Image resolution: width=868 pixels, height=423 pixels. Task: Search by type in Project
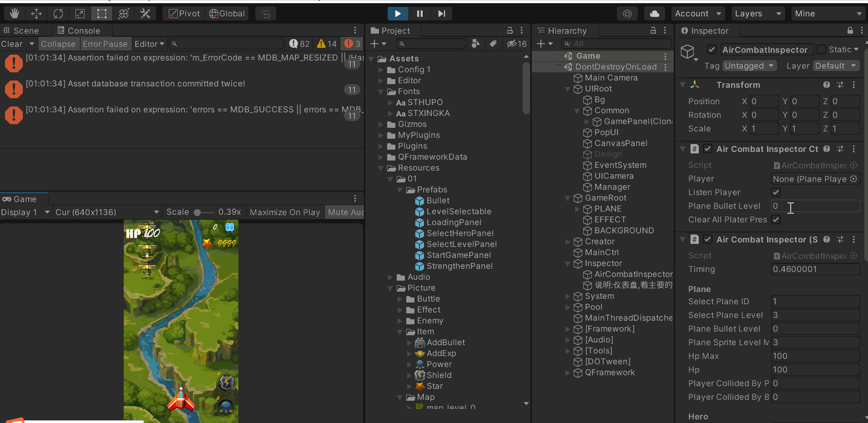point(476,44)
